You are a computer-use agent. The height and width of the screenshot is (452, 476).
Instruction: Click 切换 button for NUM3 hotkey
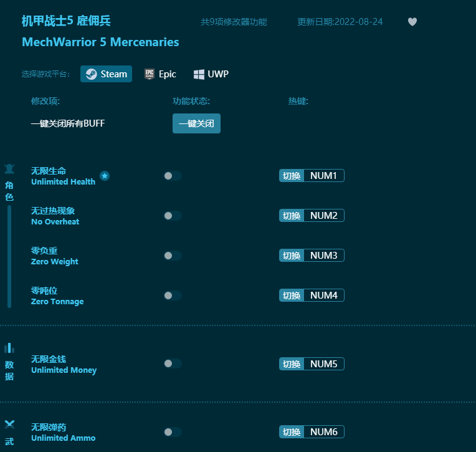pos(292,256)
